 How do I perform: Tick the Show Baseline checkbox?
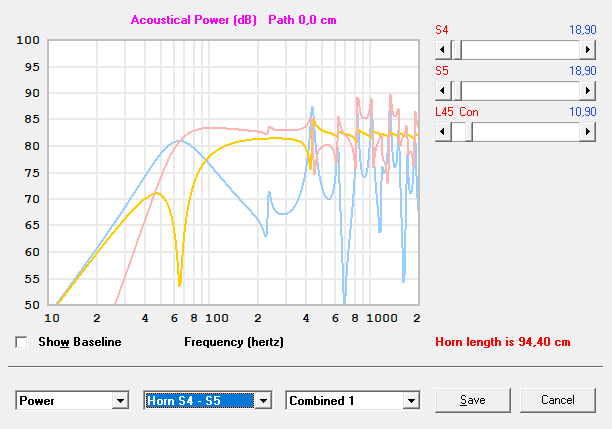pyautogui.click(x=21, y=342)
